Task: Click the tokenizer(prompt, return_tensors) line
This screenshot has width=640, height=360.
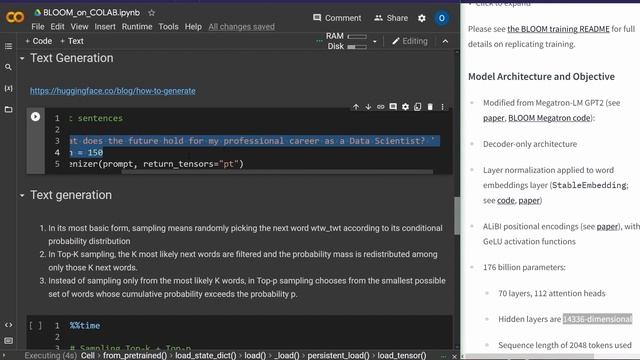Action: pyautogui.click(x=156, y=164)
